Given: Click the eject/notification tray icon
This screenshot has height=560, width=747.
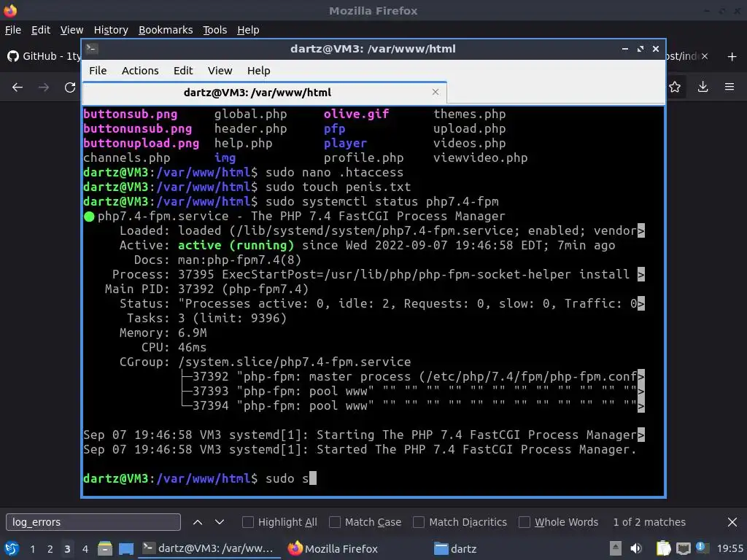Looking at the screenshot, I should click(x=616, y=548).
